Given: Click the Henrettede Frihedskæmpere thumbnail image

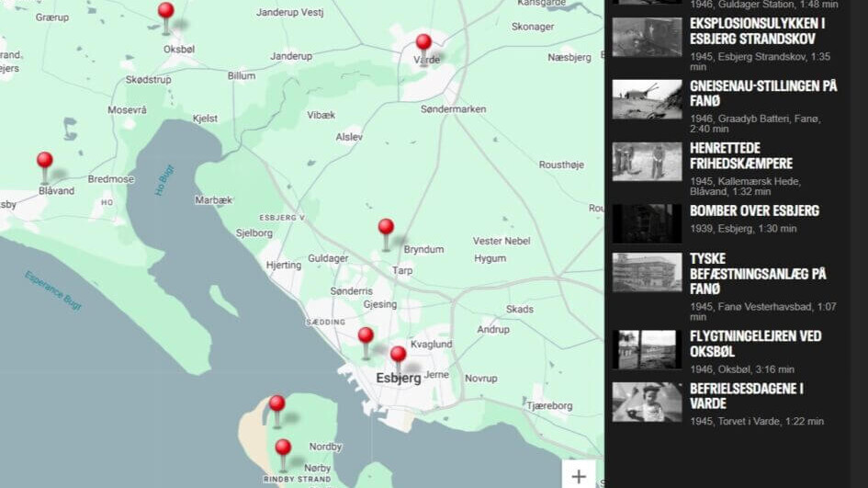Looking at the screenshot, I should [647, 161].
